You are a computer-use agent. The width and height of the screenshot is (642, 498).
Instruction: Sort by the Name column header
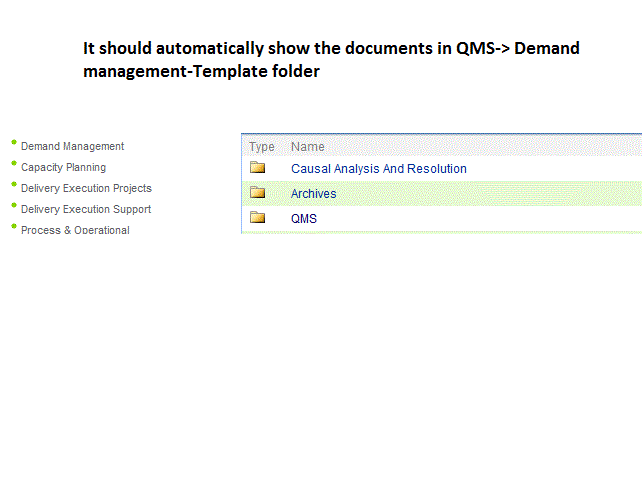point(307,147)
